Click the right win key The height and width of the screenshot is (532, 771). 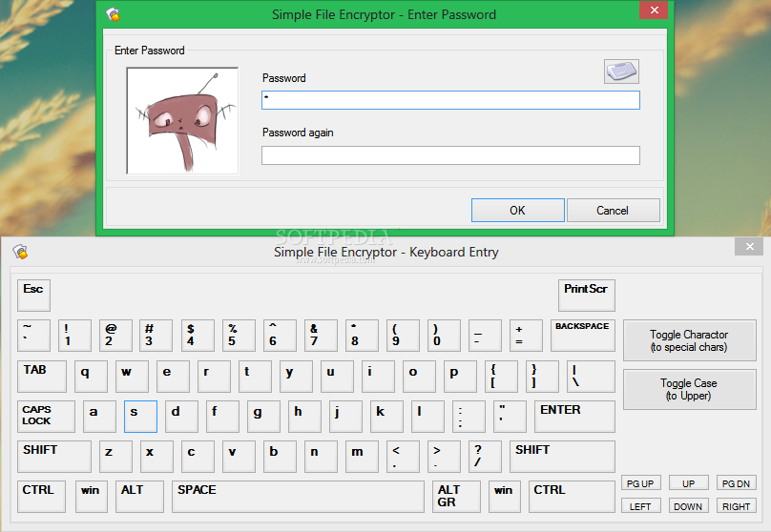(x=505, y=497)
